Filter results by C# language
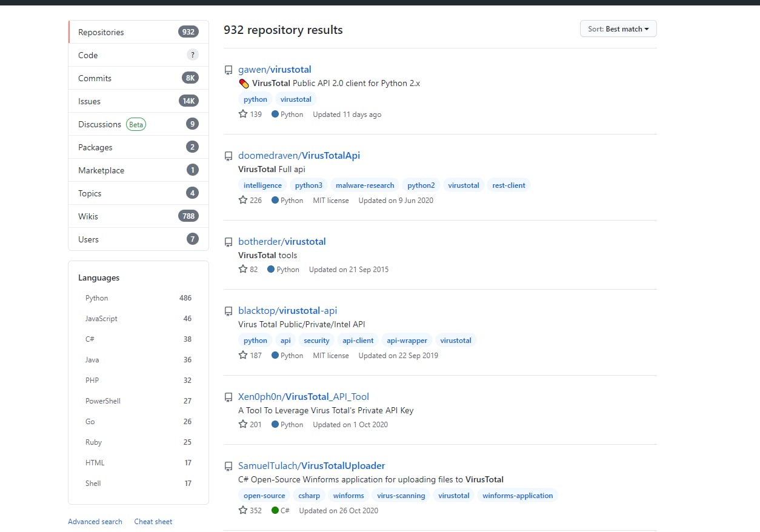 click(138, 339)
